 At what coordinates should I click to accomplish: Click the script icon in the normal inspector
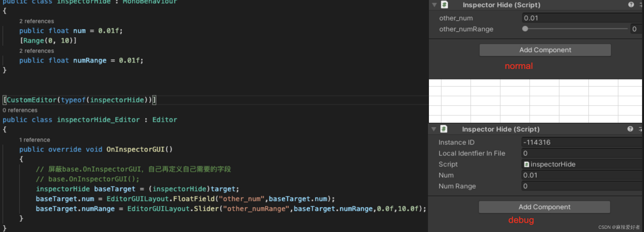point(444,5)
